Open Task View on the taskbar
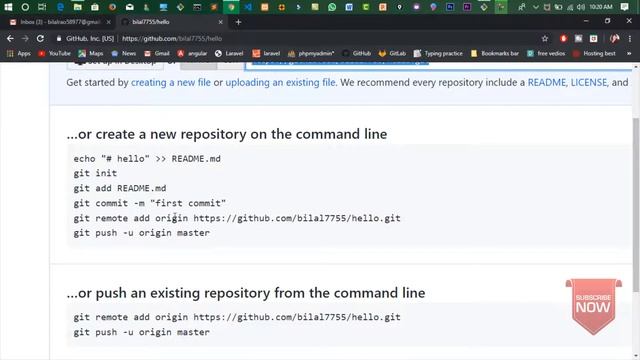This screenshot has height=360, width=640. (42, 7)
